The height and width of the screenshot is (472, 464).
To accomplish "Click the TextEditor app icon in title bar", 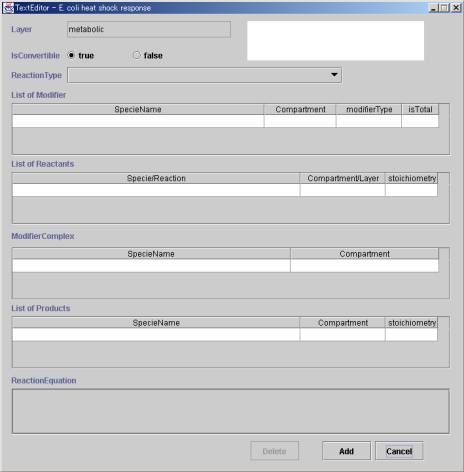I will click(8, 7).
